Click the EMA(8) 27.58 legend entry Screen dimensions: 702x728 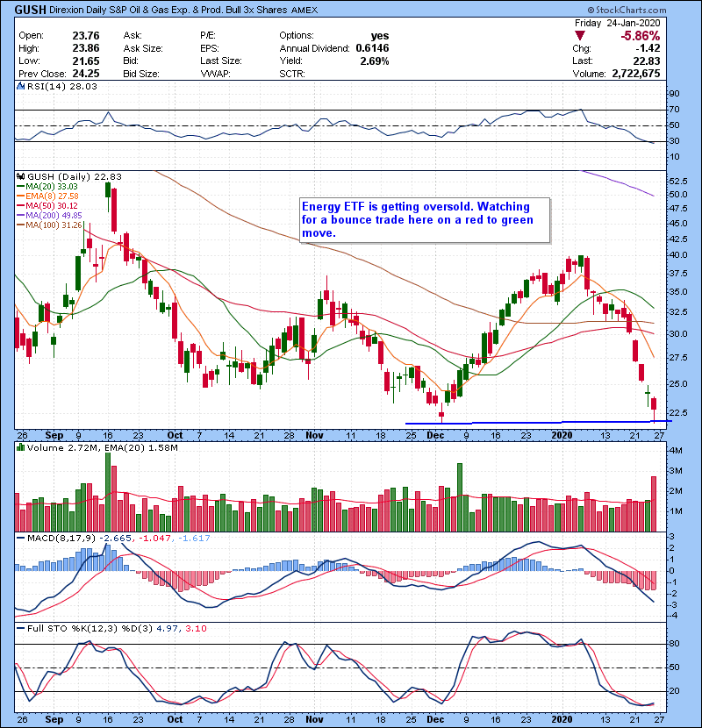(52, 196)
